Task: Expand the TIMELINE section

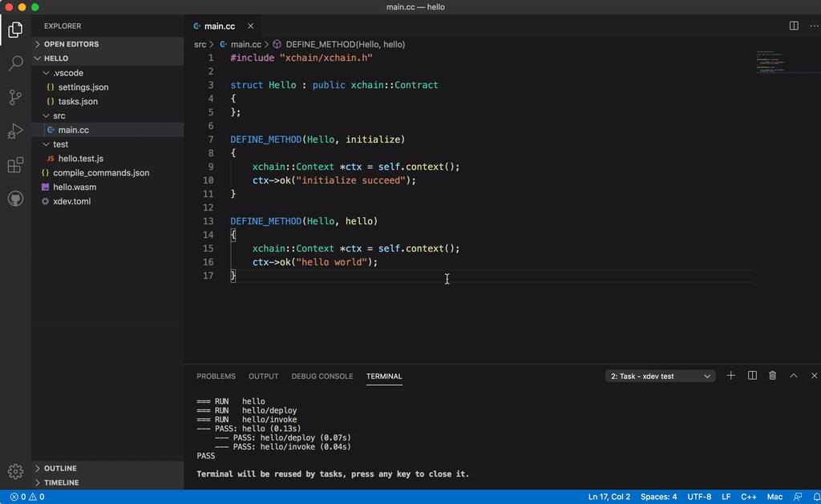Action: (x=107, y=482)
